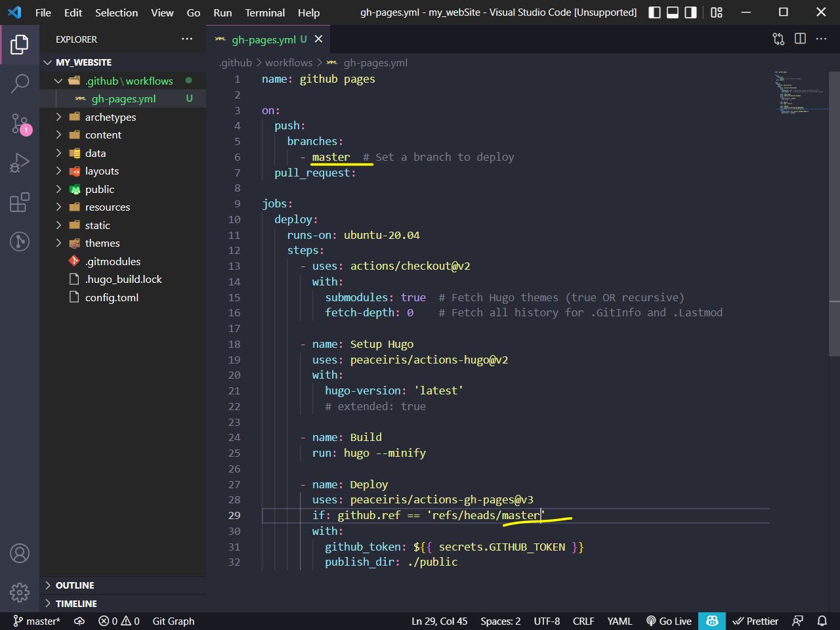Open the Manage gear icon

(x=20, y=592)
